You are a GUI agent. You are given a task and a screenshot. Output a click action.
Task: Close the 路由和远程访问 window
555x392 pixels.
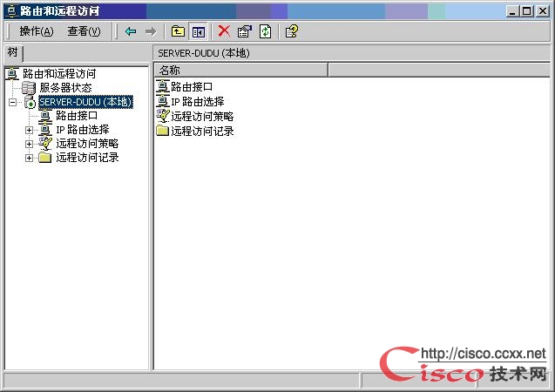click(x=543, y=11)
